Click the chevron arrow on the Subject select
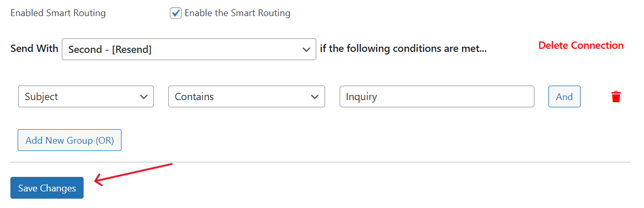Image resolution: width=644 pixels, height=208 pixels. tap(143, 97)
